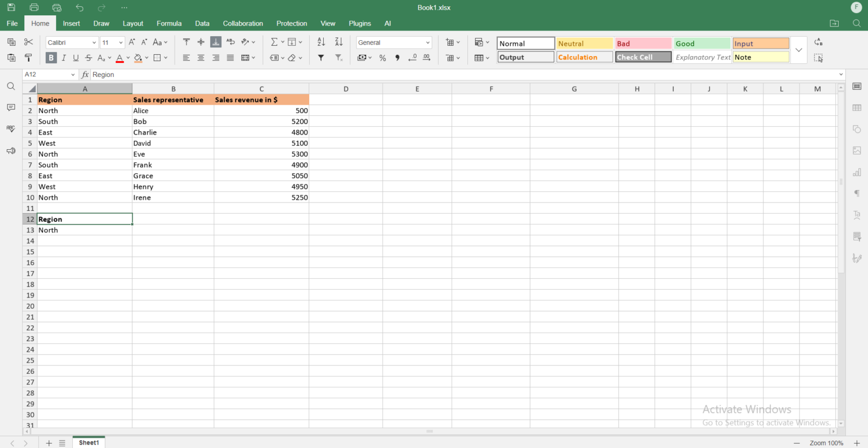
Task: Apply percent style to the selection
Action: (x=383, y=57)
